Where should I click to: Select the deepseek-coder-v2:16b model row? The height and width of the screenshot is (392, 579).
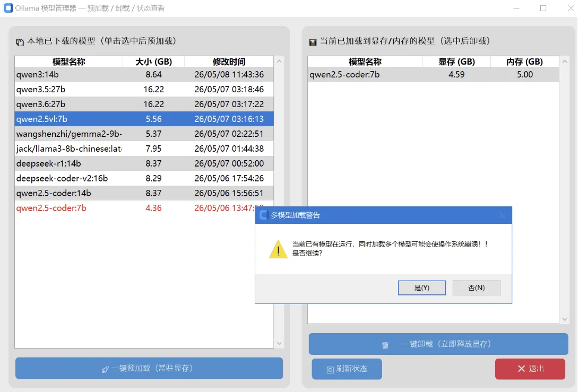[x=144, y=178]
